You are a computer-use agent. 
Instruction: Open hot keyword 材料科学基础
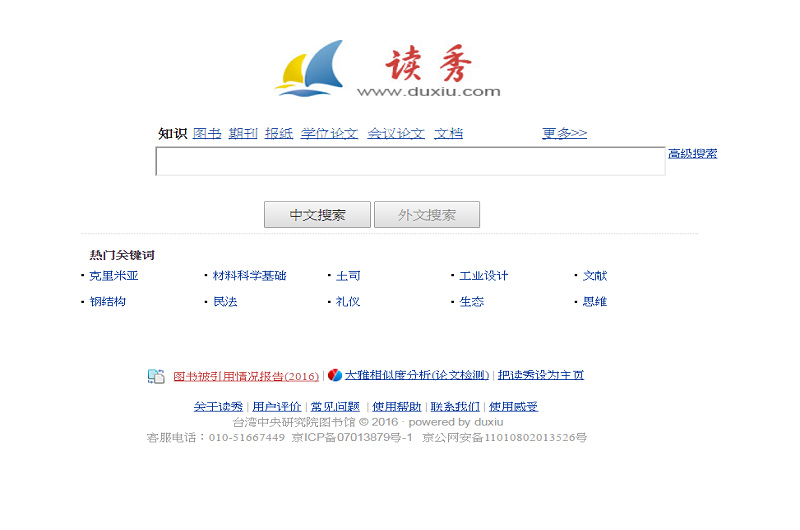(249, 276)
